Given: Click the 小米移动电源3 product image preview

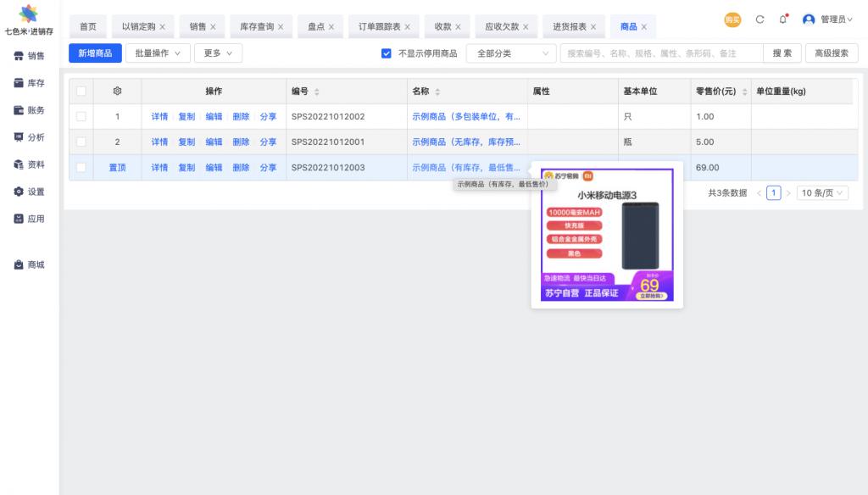Looking at the screenshot, I should coord(607,235).
